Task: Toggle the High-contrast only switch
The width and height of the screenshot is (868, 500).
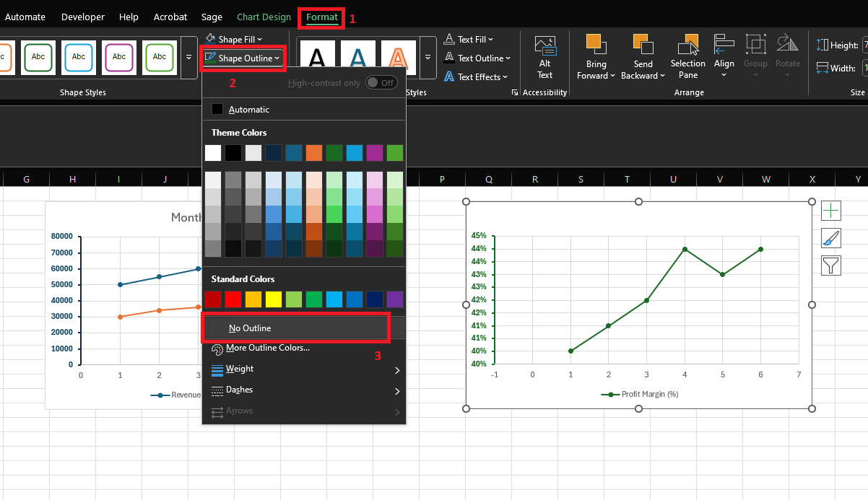Action: (x=382, y=82)
